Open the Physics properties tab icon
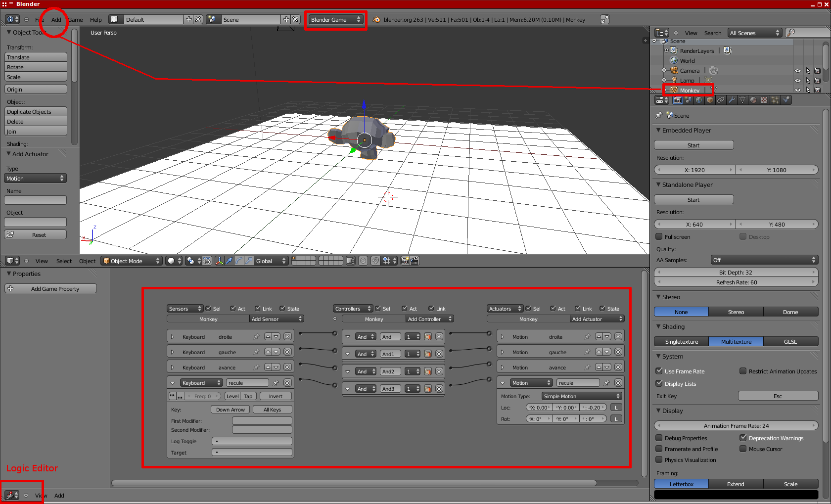The image size is (831, 504). pos(786,100)
